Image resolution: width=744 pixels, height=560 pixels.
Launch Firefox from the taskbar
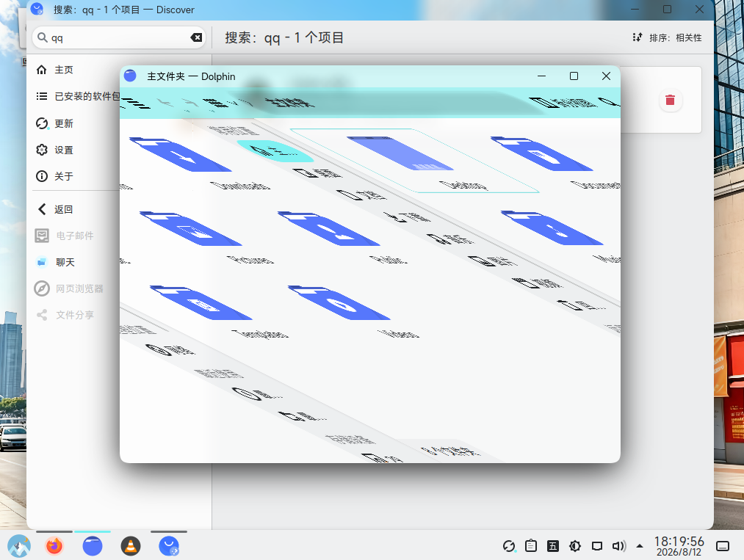54,546
